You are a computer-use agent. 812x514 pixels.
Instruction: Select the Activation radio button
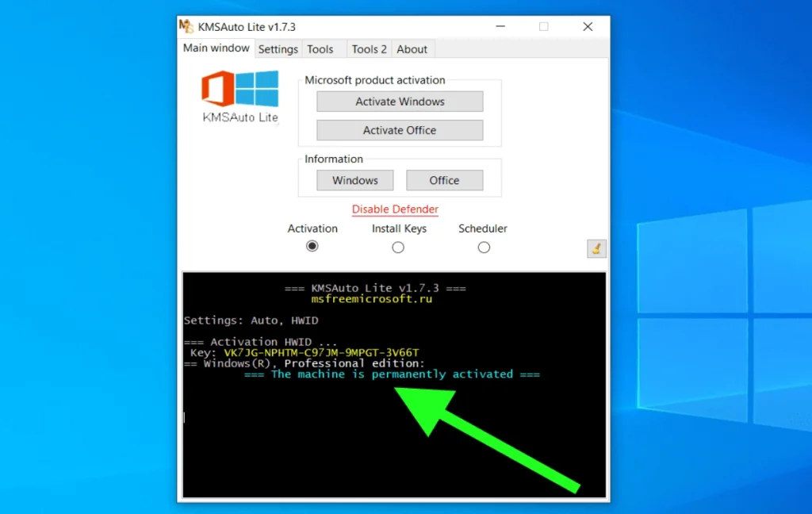tap(312, 246)
